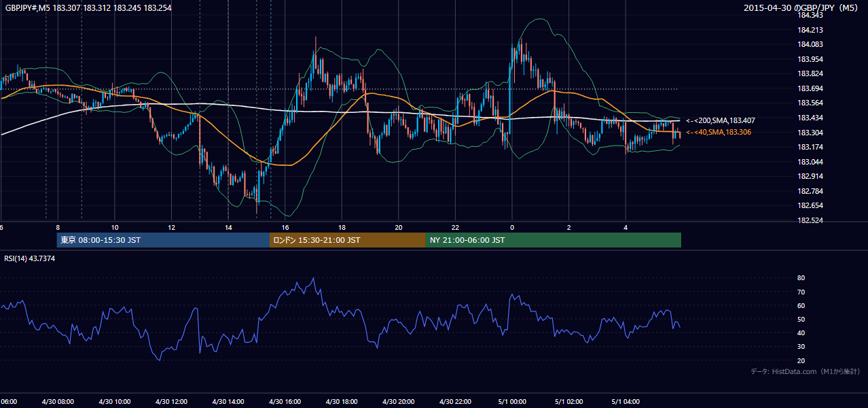This screenshot has height=408, width=868.
Task: Click hour label 22 under the price chart
Action: [455, 227]
